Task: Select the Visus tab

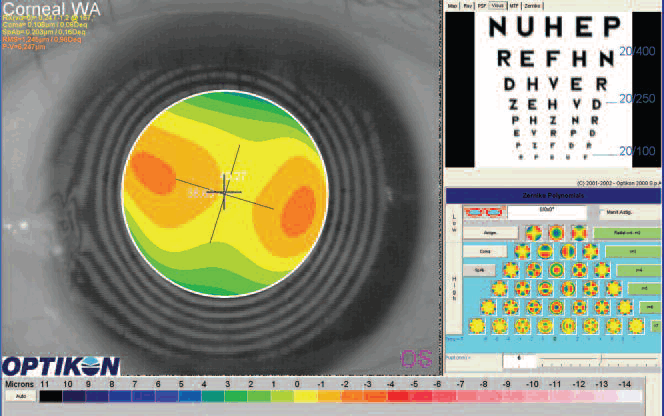Action: [498, 6]
